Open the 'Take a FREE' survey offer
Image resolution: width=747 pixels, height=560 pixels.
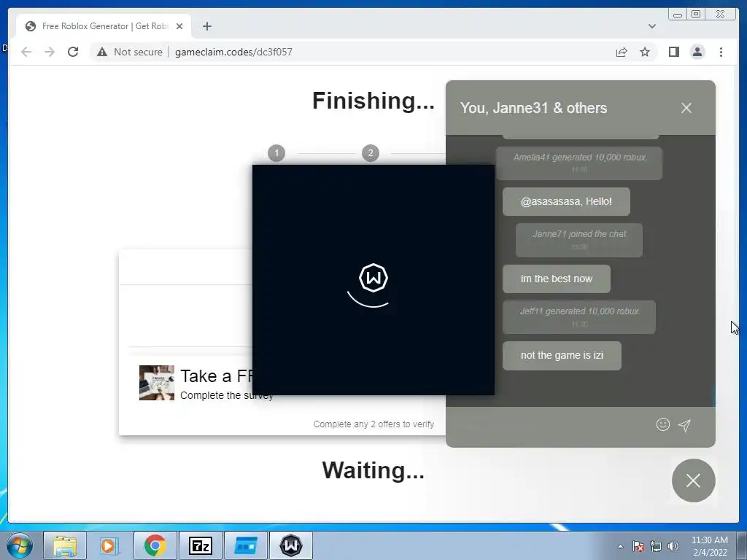coord(216,376)
